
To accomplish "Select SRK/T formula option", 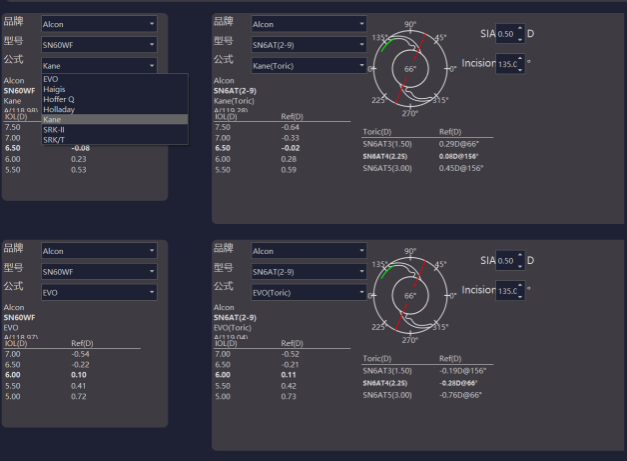I will click(x=56, y=139).
